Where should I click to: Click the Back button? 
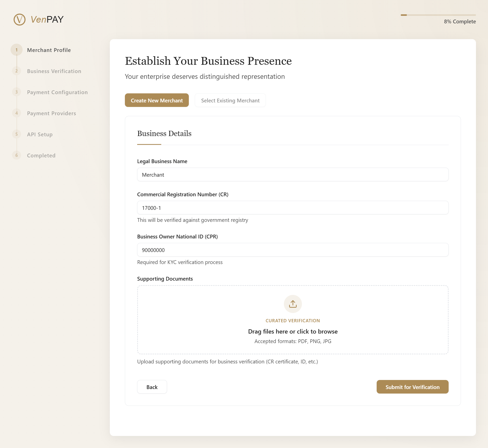pyautogui.click(x=152, y=387)
